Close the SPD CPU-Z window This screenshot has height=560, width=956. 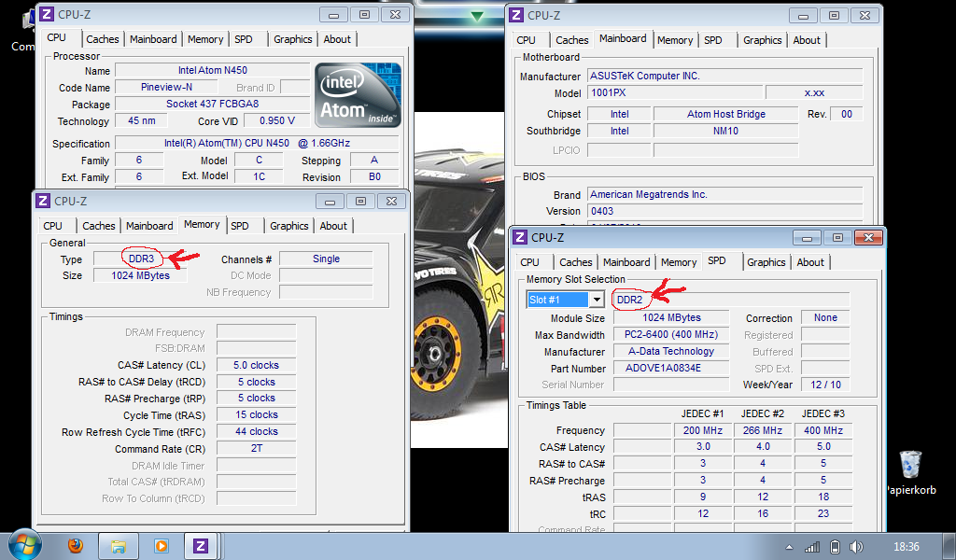click(869, 237)
